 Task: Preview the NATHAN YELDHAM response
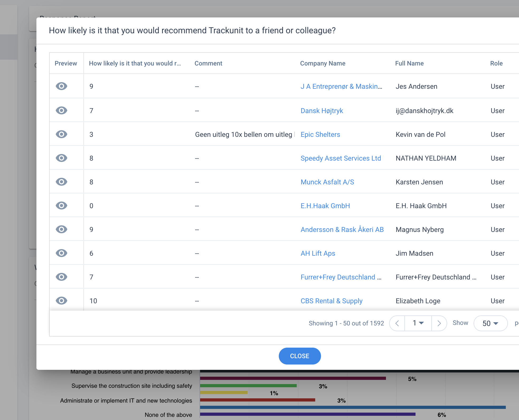pos(62,158)
